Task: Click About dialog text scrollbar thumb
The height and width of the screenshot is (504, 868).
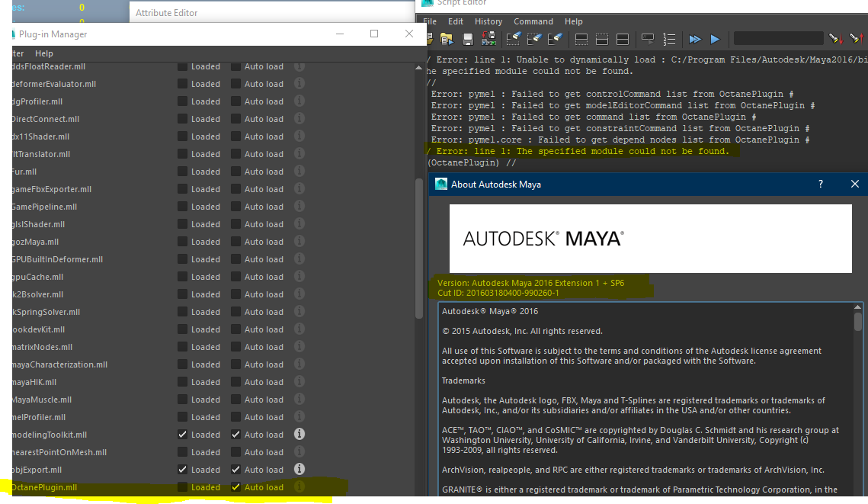Action: [x=857, y=322]
